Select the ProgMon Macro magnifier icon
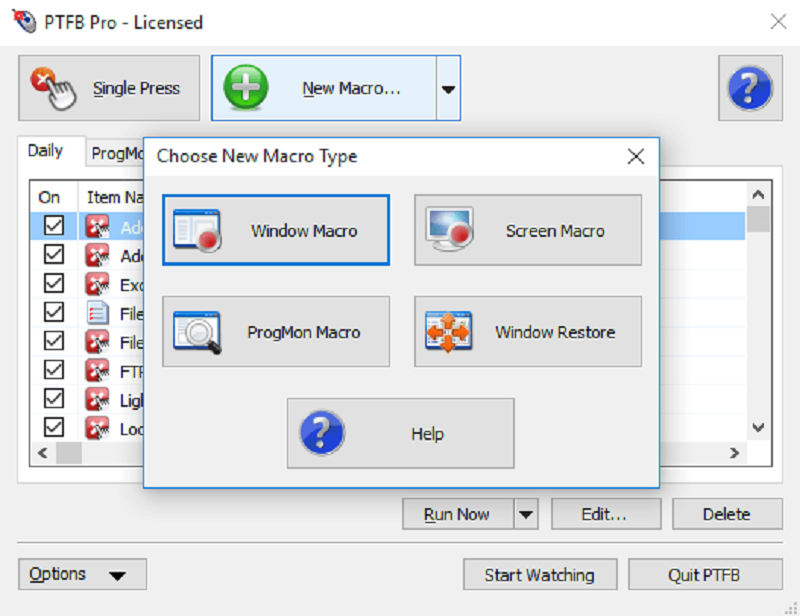800x616 pixels. pos(196,332)
